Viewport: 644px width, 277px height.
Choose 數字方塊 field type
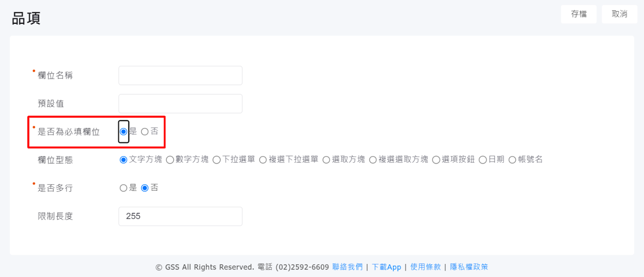point(170,160)
